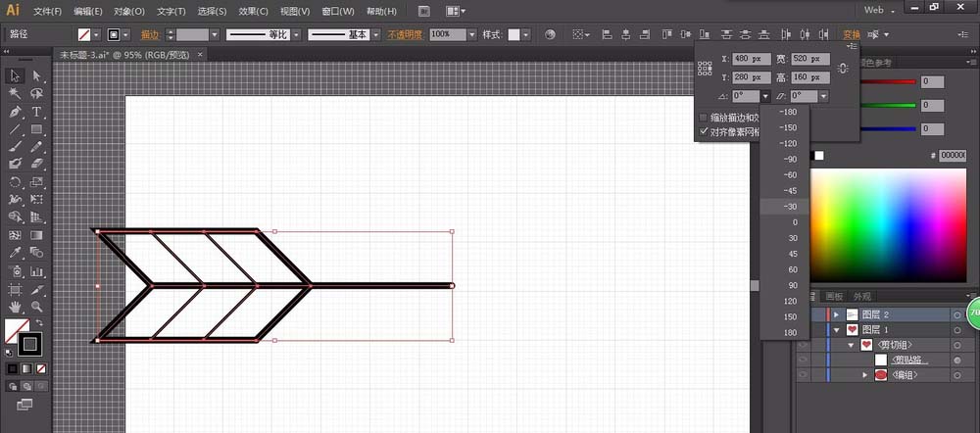Collapse the 图层 1 layer
980x433 pixels.
coord(836,330)
